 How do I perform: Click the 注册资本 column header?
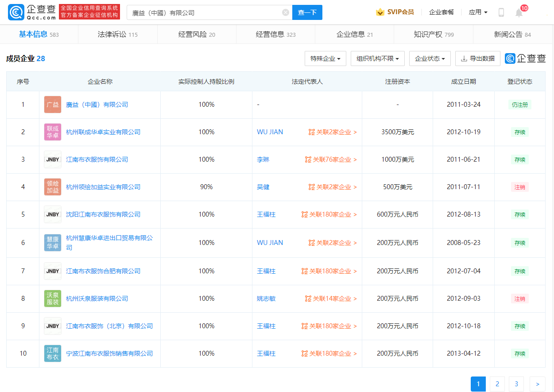click(398, 82)
